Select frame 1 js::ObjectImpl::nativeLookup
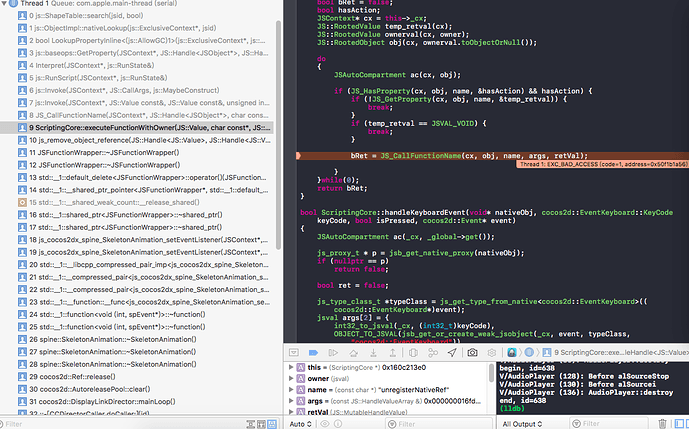 click(x=137, y=28)
